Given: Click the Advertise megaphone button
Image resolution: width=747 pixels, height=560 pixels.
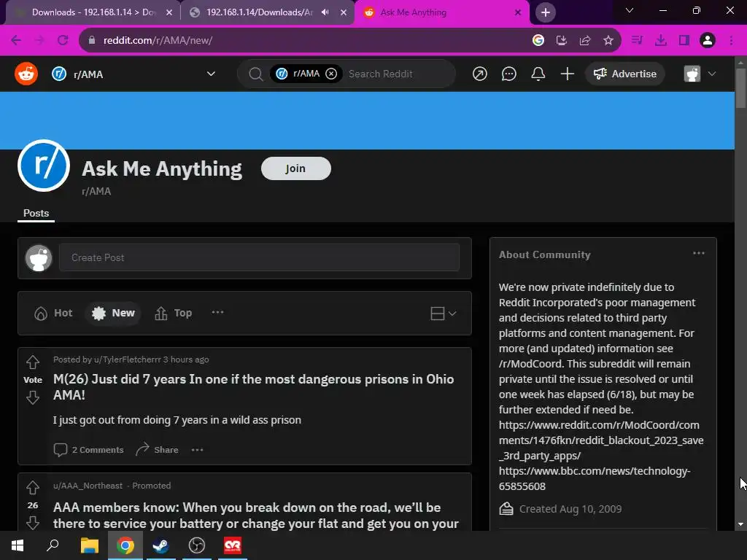Looking at the screenshot, I should (624, 74).
